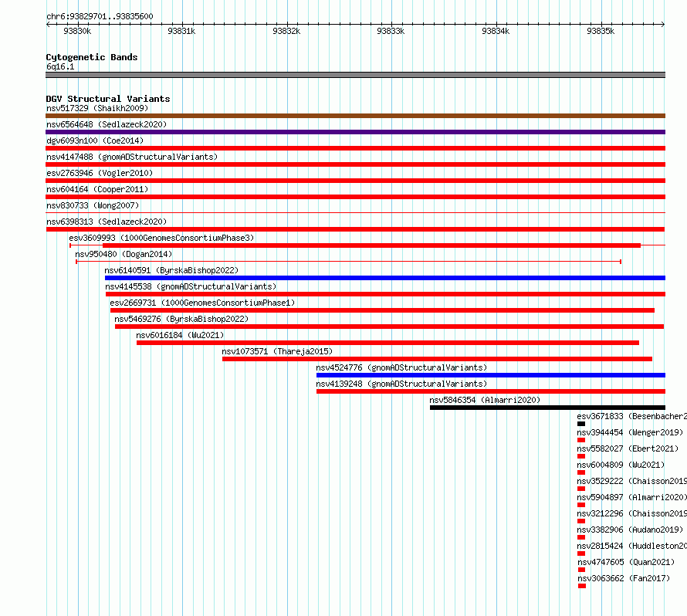Viewport: 687px width, 616px height.
Task: Click the nsv950480 (Dogan2014) thin line feature
Action: coord(348,262)
